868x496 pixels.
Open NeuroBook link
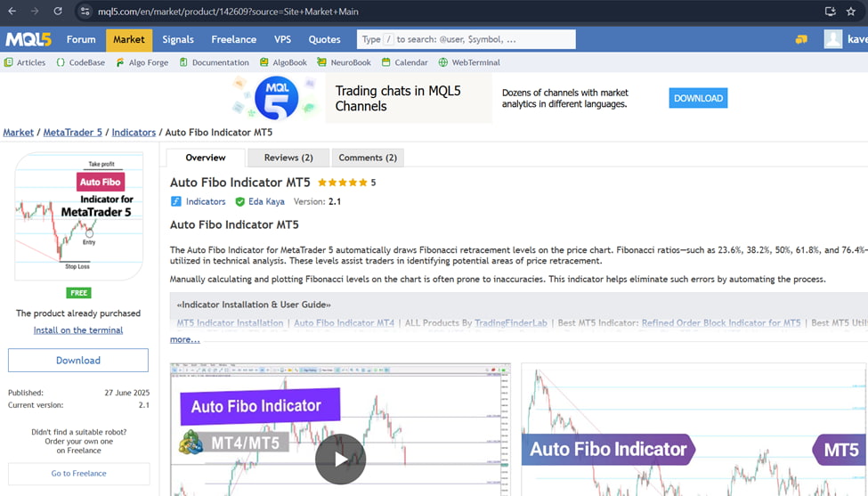click(x=344, y=62)
